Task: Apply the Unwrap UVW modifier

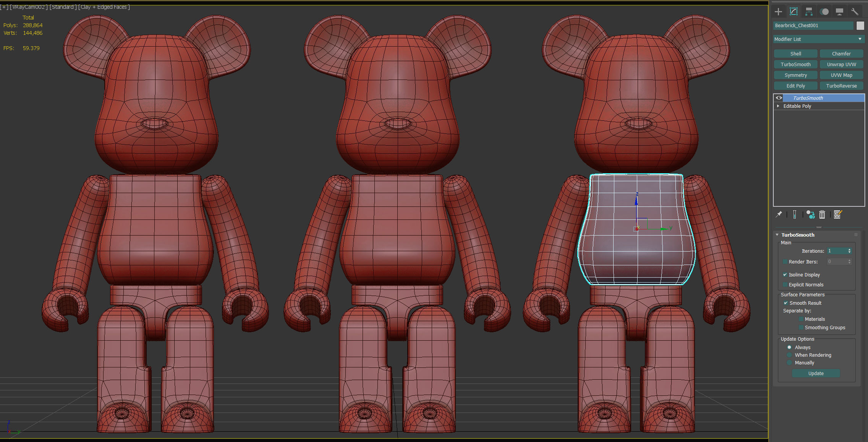Action: tap(841, 64)
